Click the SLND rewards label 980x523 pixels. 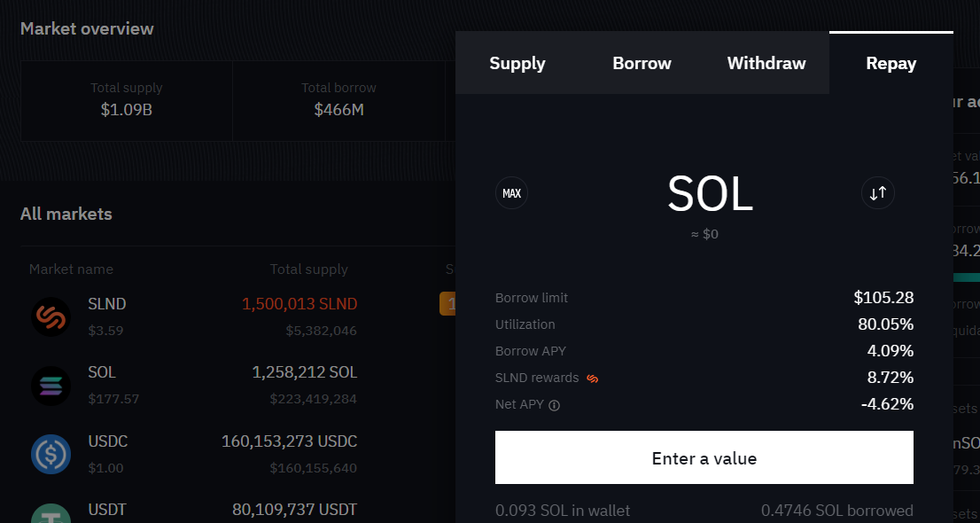click(537, 378)
